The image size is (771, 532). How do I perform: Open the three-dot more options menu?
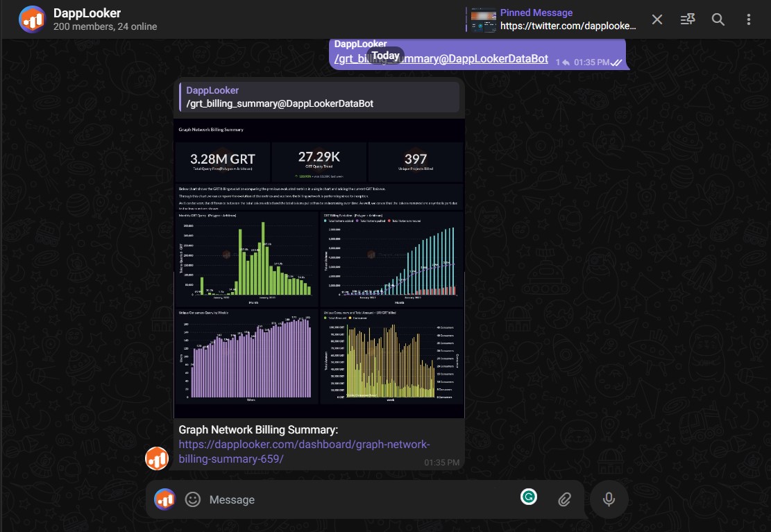tap(749, 19)
